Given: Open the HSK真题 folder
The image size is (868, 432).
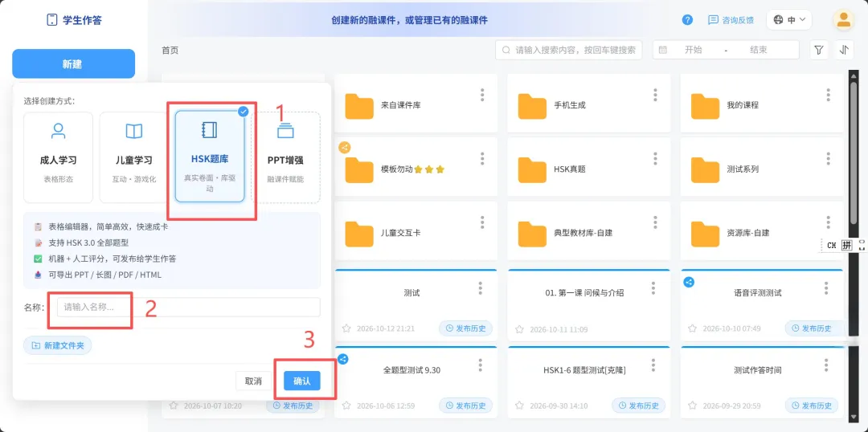Looking at the screenshot, I should pyautogui.click(x=589, y=168).
